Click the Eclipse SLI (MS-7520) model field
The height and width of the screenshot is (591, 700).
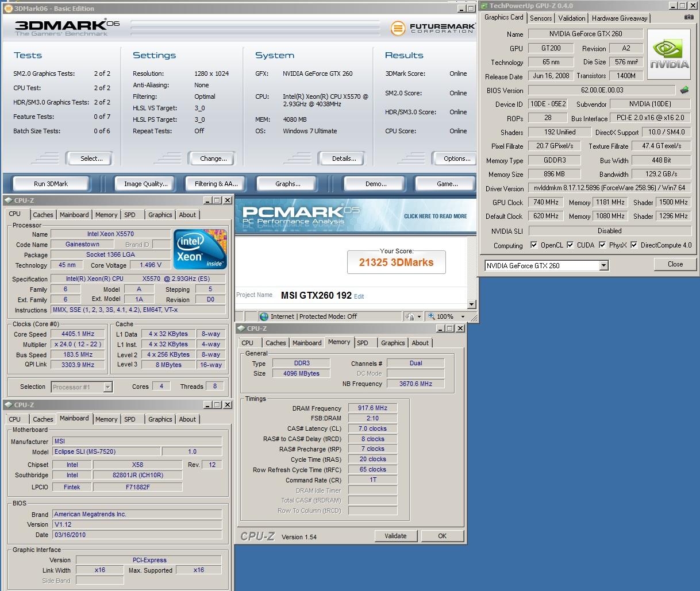click(x=106, y=451)
